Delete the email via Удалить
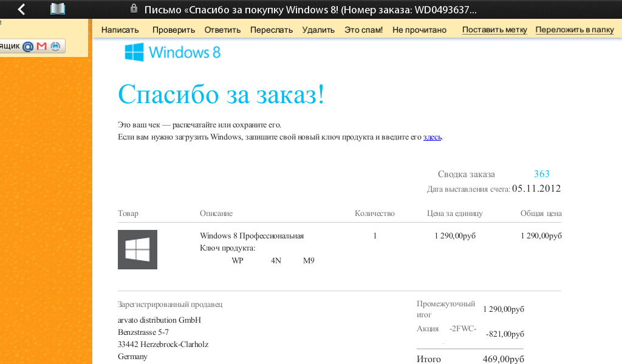 [318, 30]
